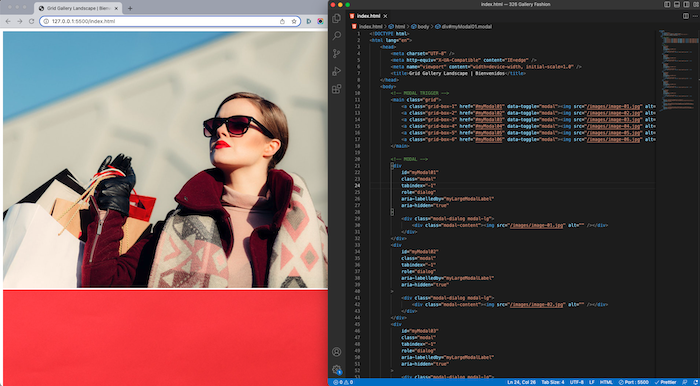Click the colorful extension icon in browser toolbar
The height and width of the screenshot is (386, 700).
(320, 21)
